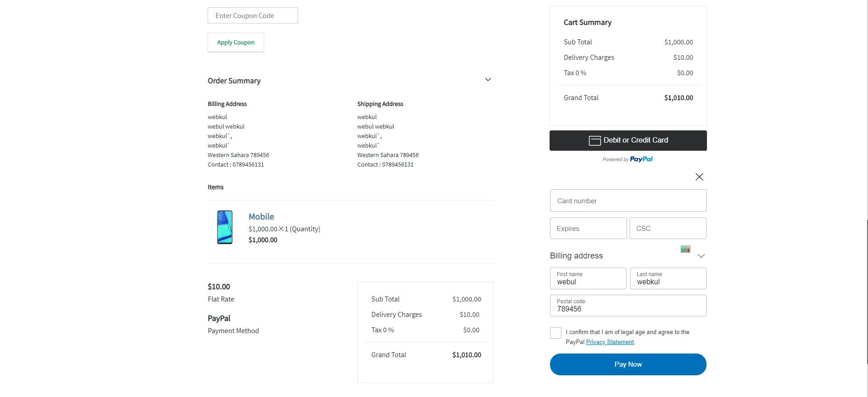Open the Mobile product title link
The image size is (868, 397).
[x=261, y=217]
